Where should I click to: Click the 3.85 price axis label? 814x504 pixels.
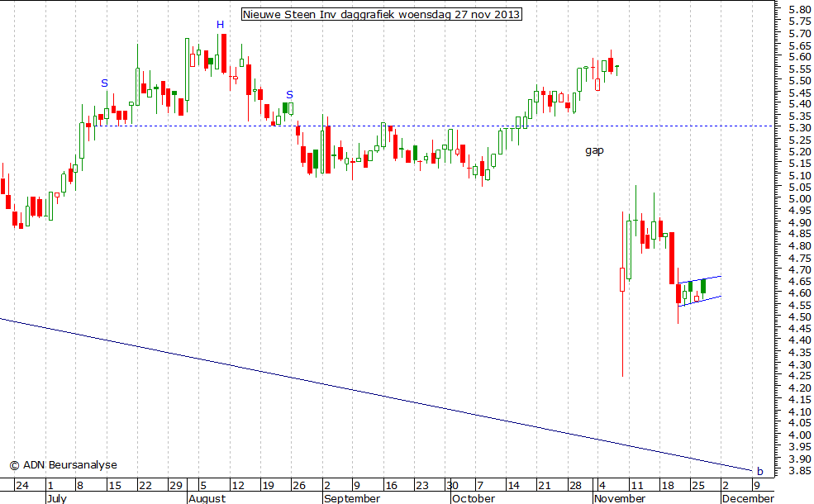pos(799,470)
